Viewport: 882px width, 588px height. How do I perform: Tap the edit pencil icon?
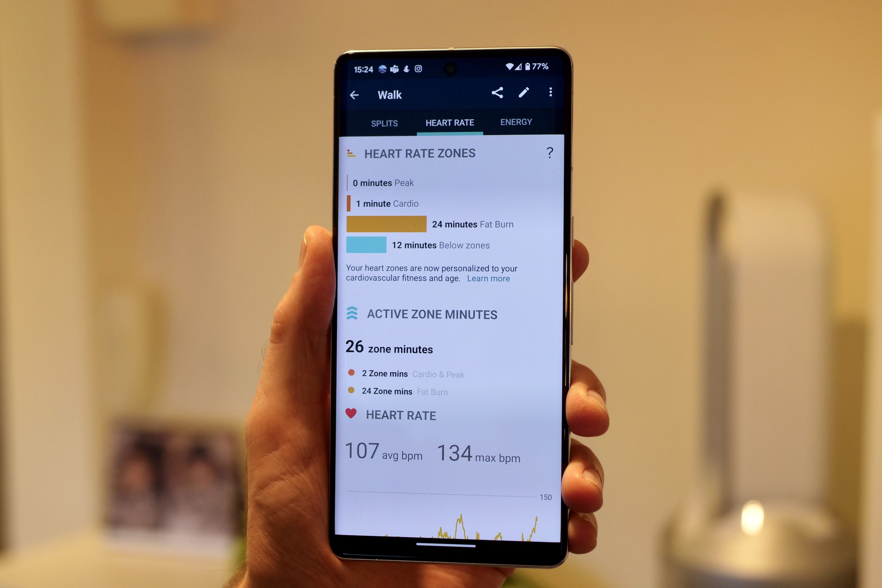click(x=524, y=92)
